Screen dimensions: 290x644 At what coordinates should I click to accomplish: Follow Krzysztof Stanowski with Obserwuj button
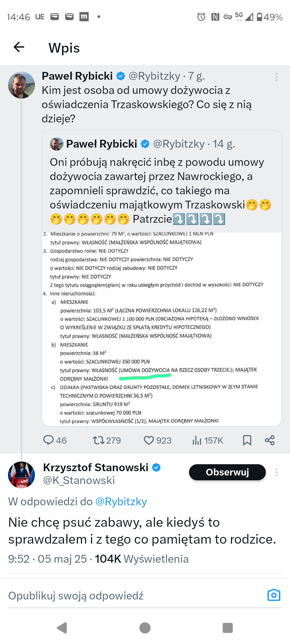[x=227, y=472]
